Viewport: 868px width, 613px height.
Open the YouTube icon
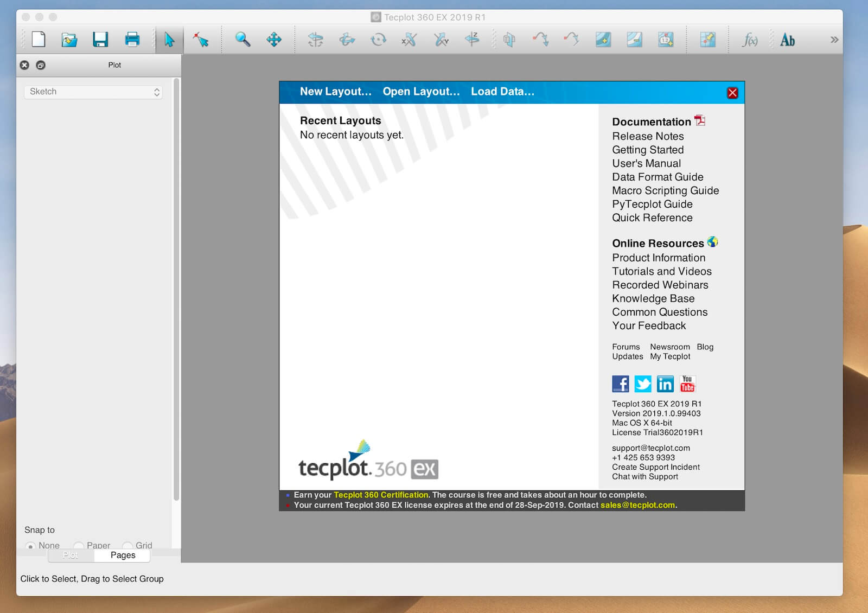point(687,384)
